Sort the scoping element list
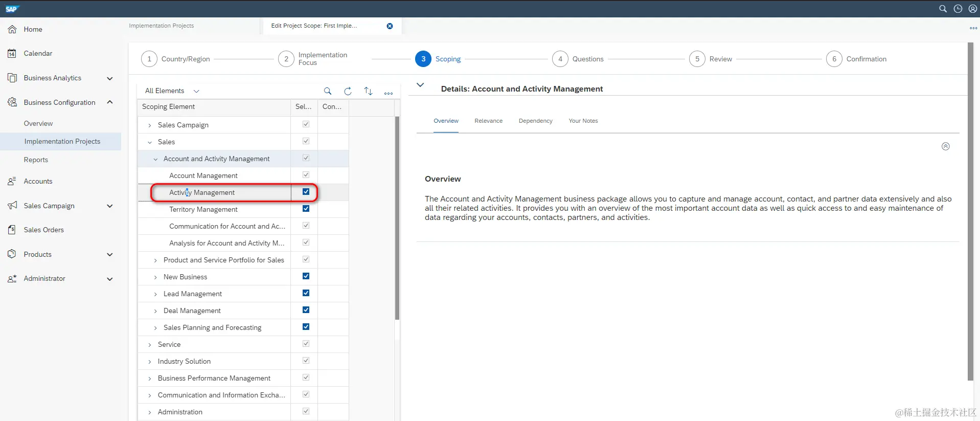This screenshot has width=980, height=421. [368, 91]
